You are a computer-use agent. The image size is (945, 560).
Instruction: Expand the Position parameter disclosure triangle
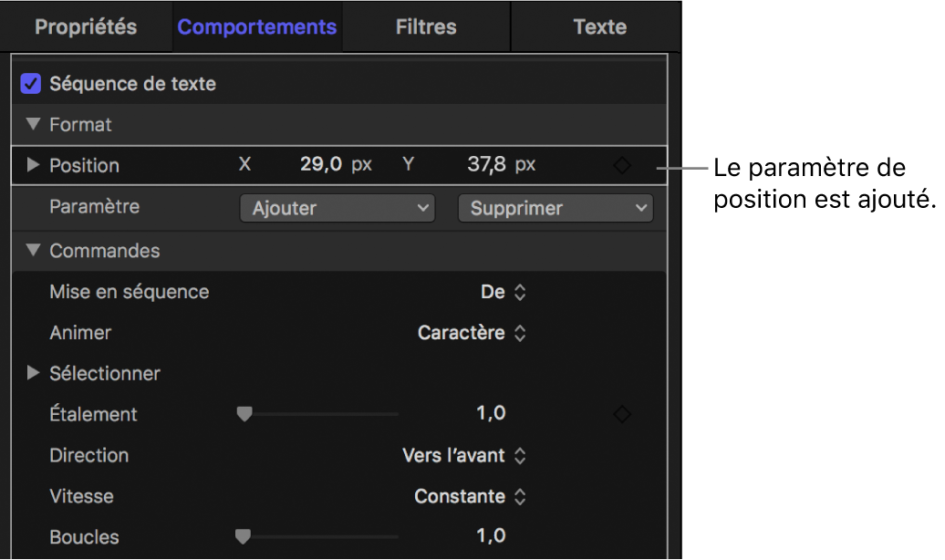click(34, 165)
